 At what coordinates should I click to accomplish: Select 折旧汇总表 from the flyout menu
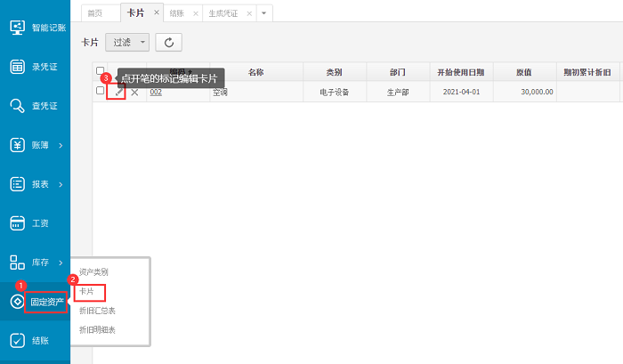click(x=97, y=311)
